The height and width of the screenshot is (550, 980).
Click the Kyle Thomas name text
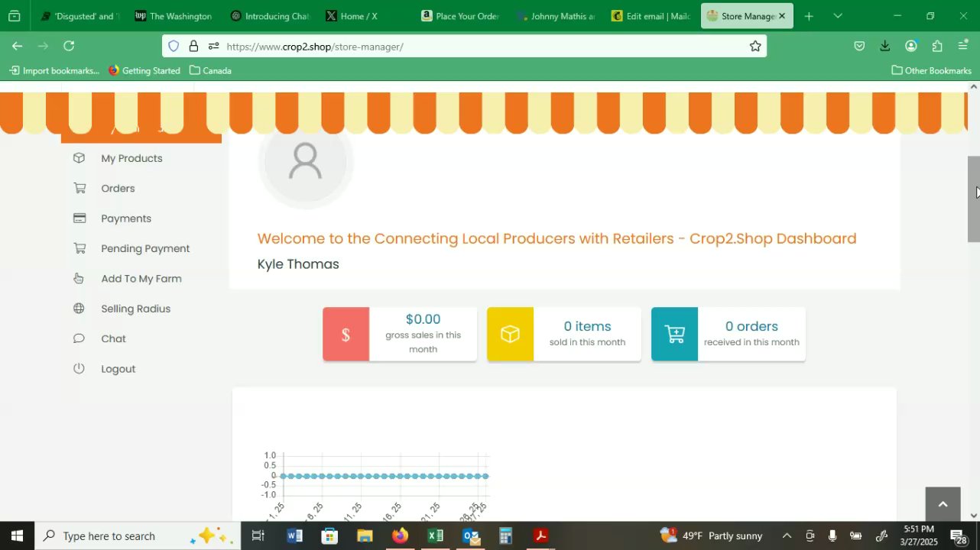(x=298, y=264)
